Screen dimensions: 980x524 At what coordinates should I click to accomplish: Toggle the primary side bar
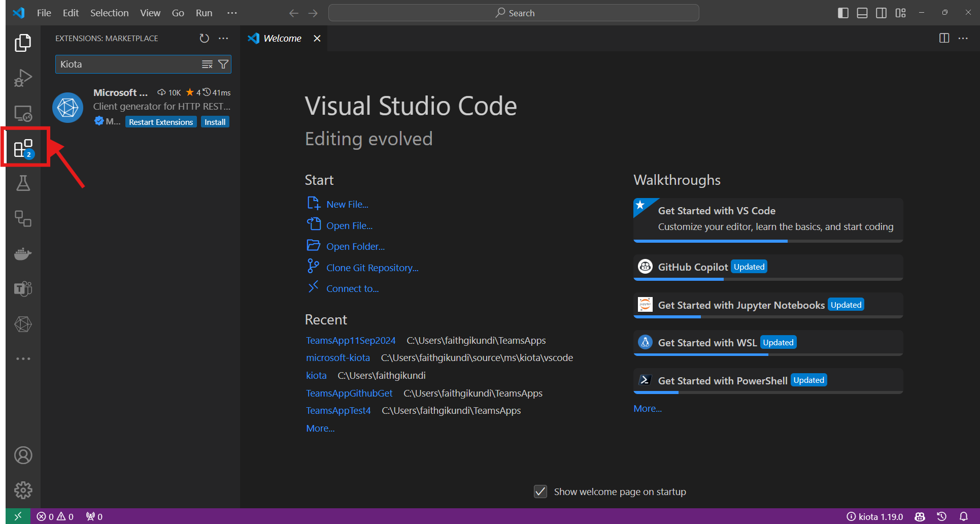[843, 13]
